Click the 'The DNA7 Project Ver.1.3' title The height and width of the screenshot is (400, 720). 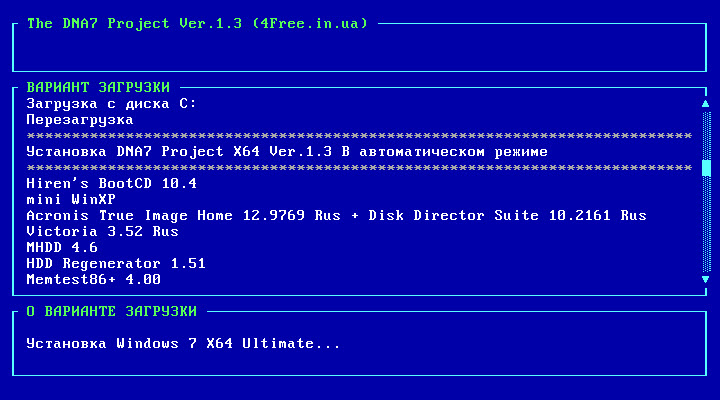[196, 23]
